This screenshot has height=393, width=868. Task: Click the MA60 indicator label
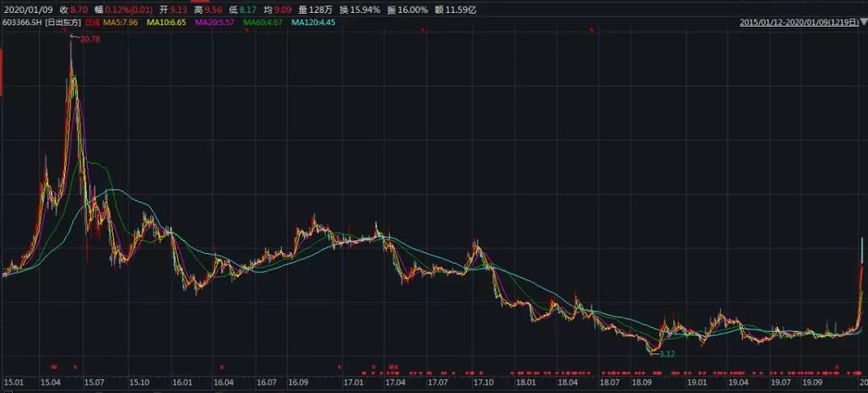coord(263,23)
